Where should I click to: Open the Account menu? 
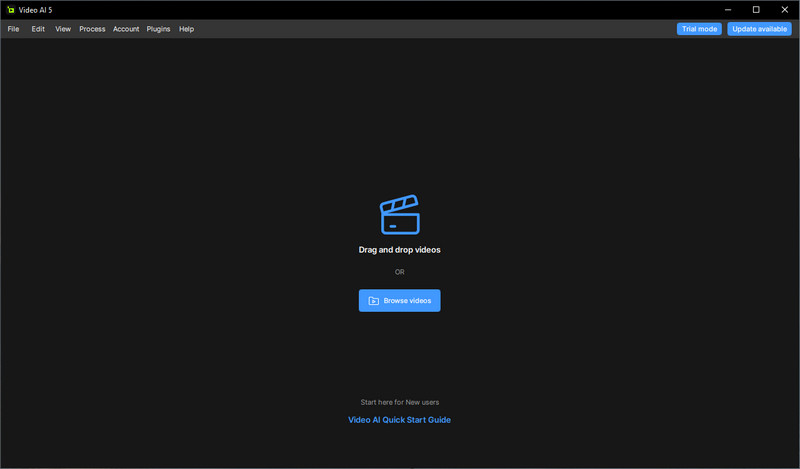[x=126, y=29]
